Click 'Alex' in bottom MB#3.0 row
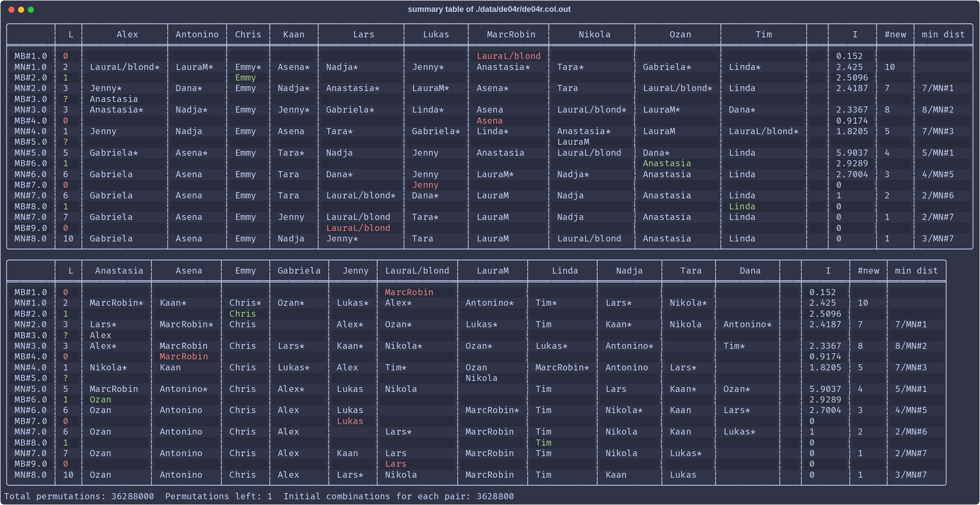 (x=100, y=335)
